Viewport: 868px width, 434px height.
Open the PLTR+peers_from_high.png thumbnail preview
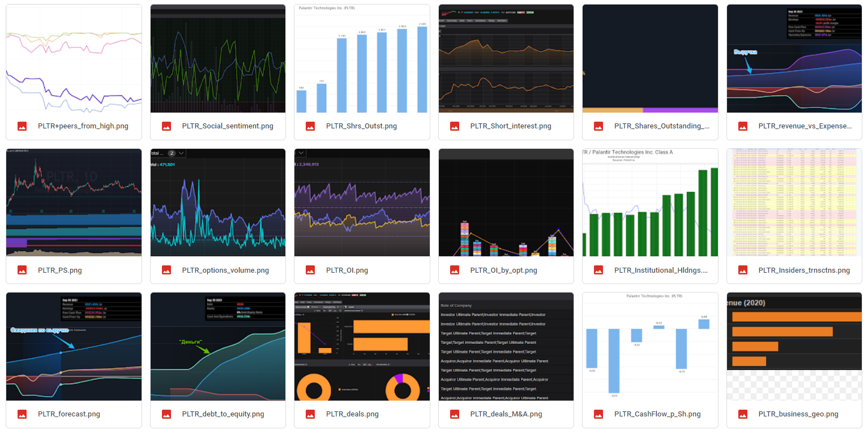[x=74, y=59]
